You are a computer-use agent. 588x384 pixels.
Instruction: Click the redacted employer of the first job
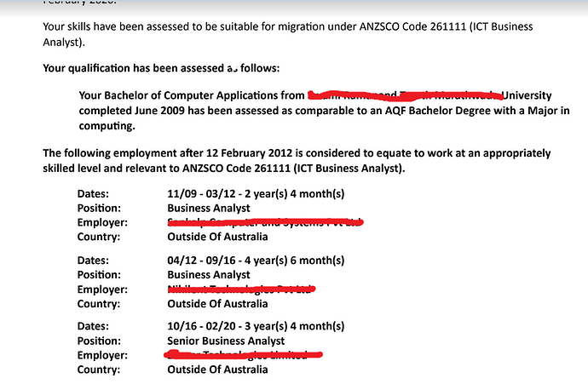click(x=266, y=222)
